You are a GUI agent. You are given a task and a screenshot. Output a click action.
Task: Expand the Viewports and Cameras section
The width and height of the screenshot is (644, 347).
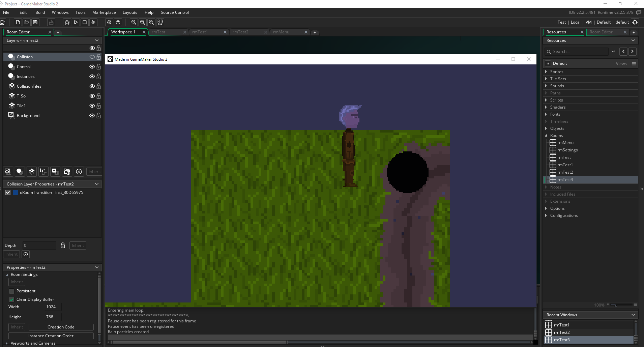(7, 343)
